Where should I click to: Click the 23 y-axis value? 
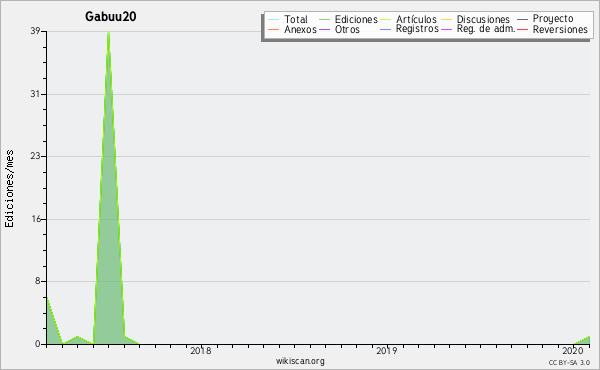coord(36,156)
